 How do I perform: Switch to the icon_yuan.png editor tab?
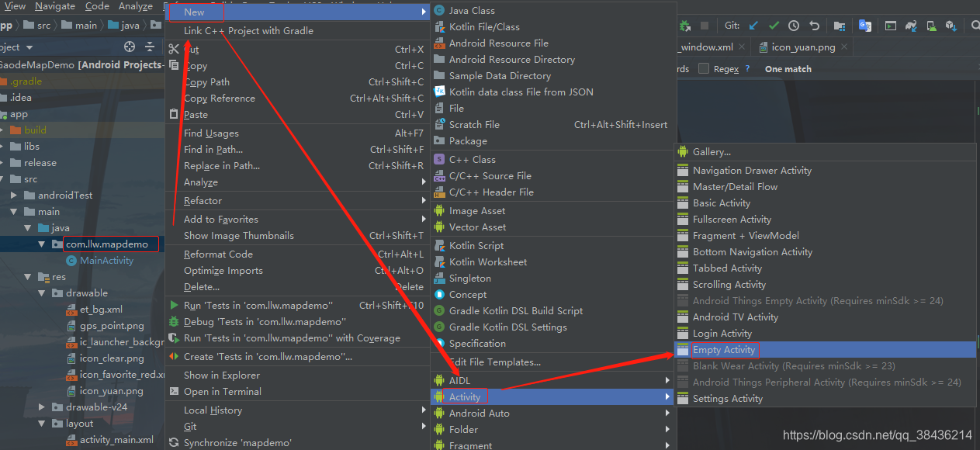803,47
